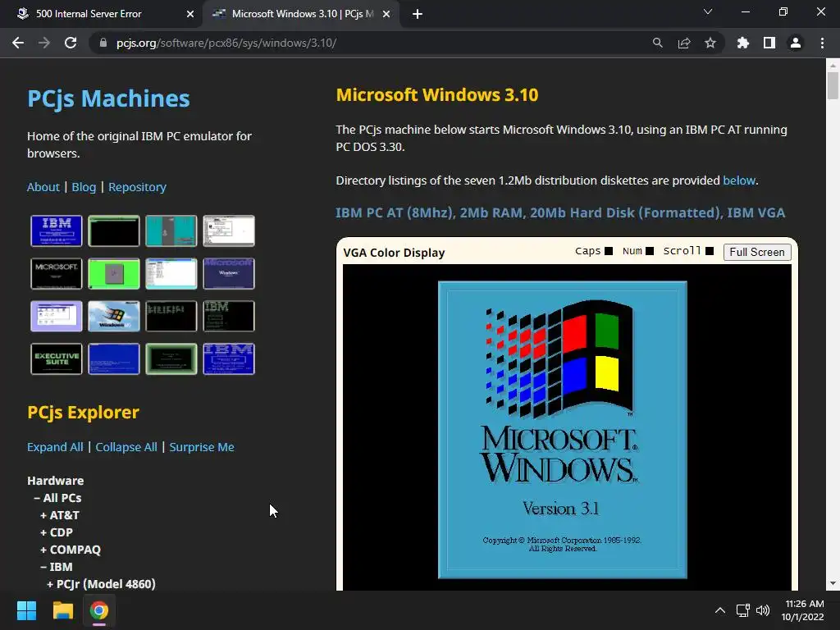Click the page vertical scrollbar thumb
Screen dimensions: 840x630
833,85
